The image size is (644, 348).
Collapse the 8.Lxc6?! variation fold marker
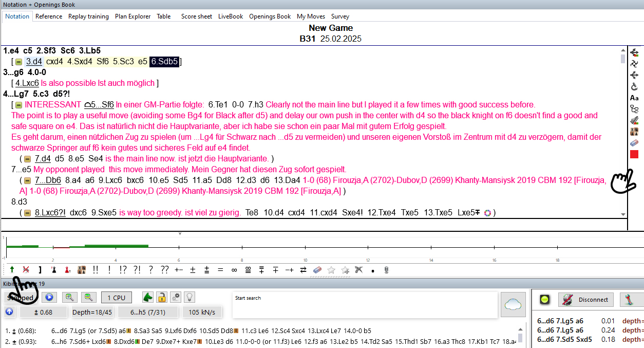pos(28,213)
